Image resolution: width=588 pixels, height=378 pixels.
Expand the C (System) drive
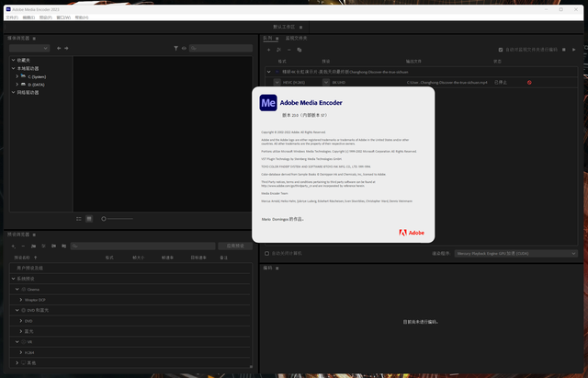[x=17, y=76]
